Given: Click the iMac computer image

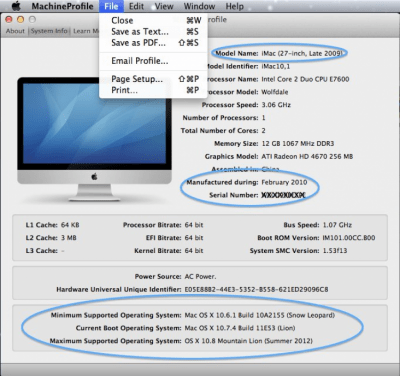Looking at the screenshot, I should coord(95,139).
